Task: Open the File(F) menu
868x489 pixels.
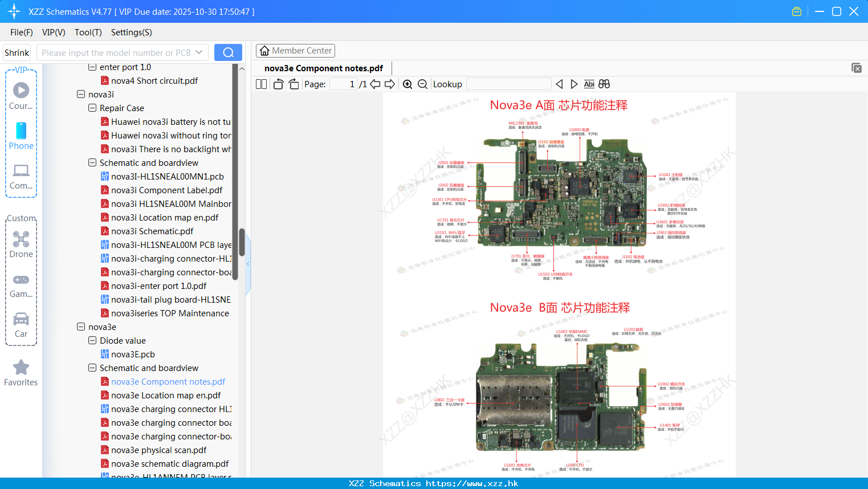Action: 22,32
